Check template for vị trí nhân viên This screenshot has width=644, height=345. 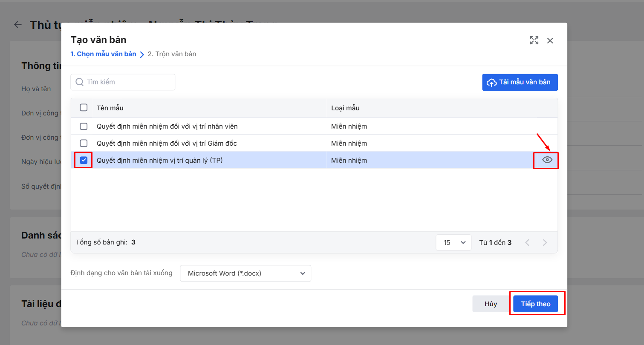click(x=84, y=126)
